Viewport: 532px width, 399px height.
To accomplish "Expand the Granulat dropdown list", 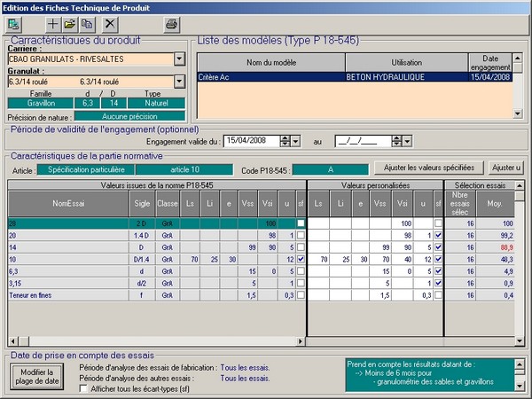I will coord(178,82).
